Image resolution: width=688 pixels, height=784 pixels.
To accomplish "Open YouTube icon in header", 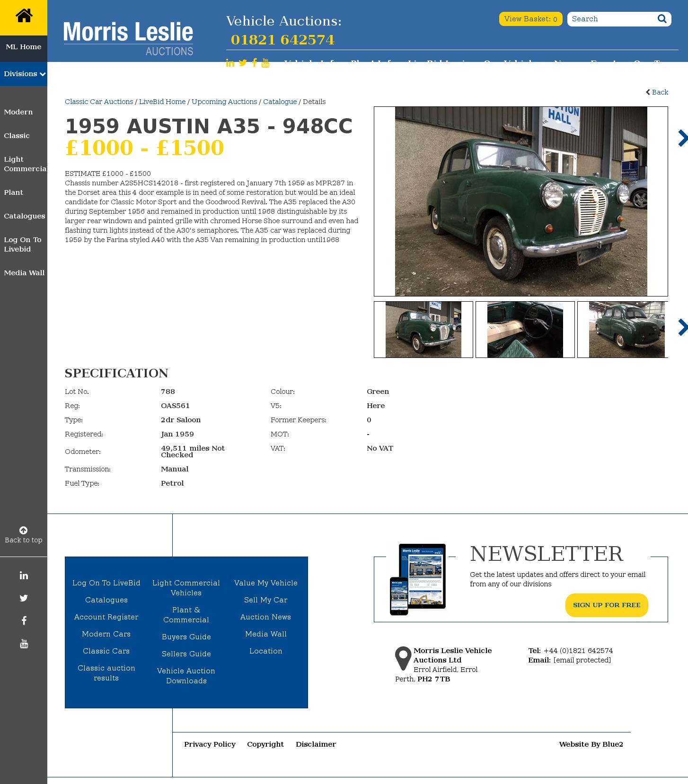I will (265, 63).
